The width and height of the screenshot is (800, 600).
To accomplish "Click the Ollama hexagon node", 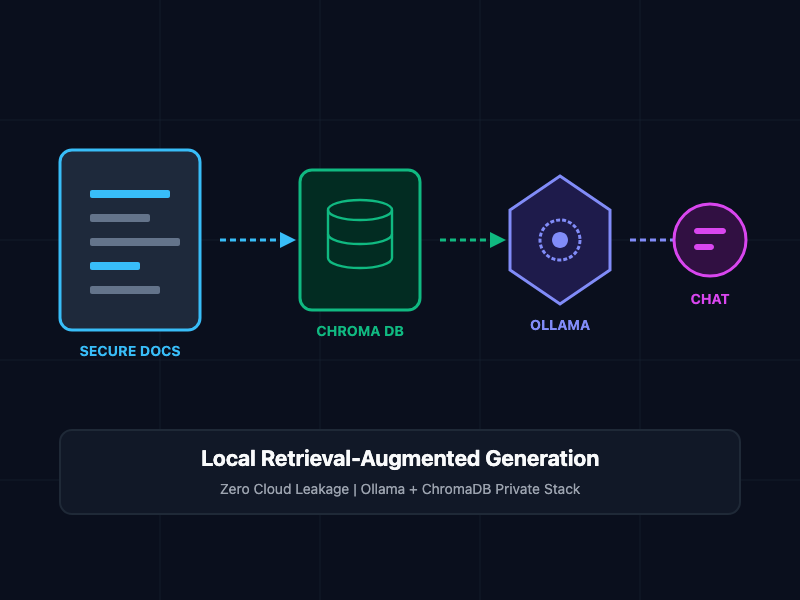I will coord(560,240).
